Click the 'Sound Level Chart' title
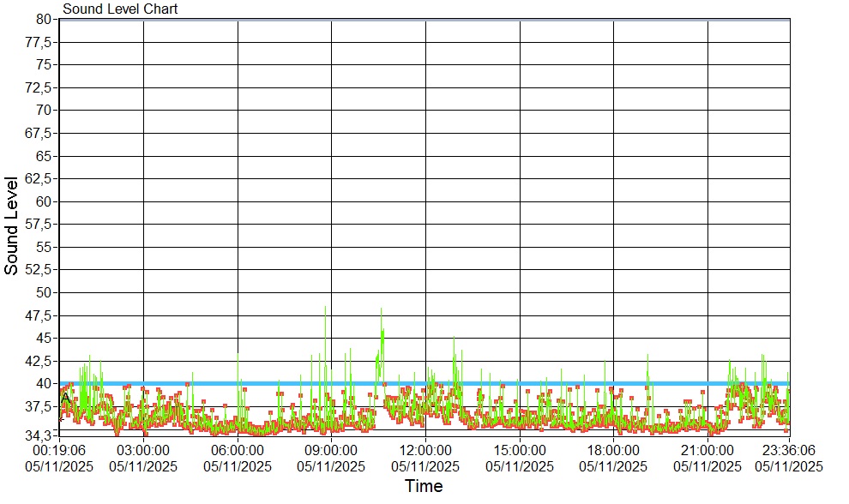849x504 pixels. [x=120, y=9]
